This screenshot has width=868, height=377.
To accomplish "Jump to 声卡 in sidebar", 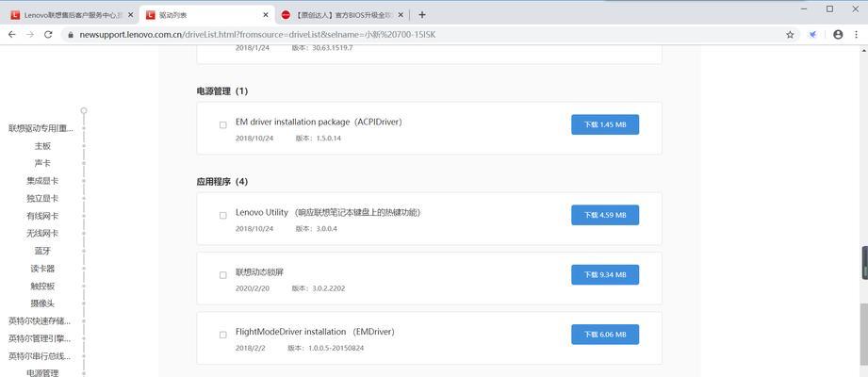I will 42,163.
